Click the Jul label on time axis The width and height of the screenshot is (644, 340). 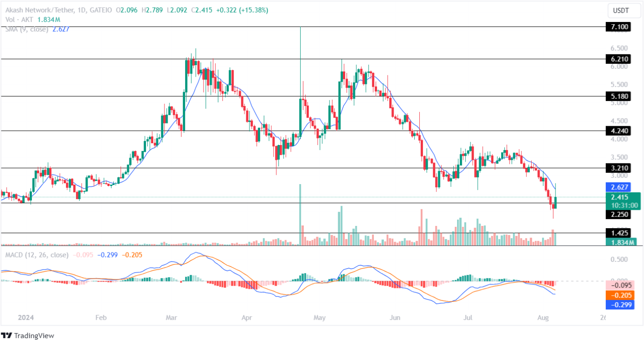[468, 318]
